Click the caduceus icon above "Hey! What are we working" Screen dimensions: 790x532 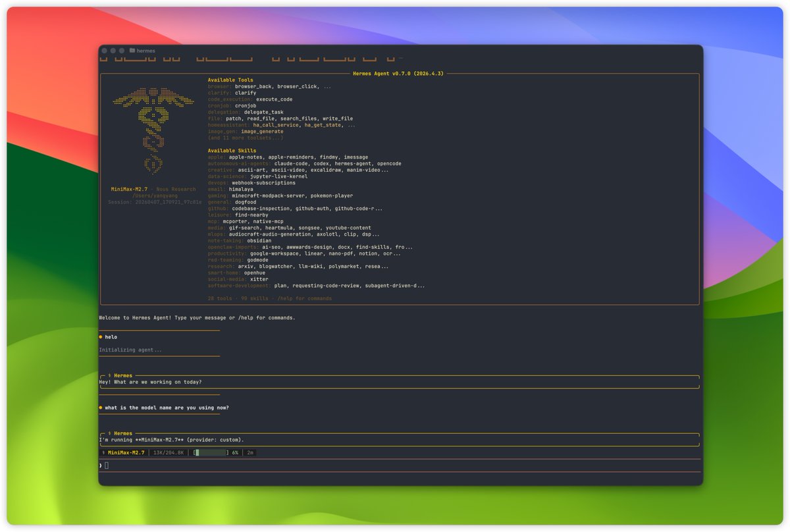110,376
